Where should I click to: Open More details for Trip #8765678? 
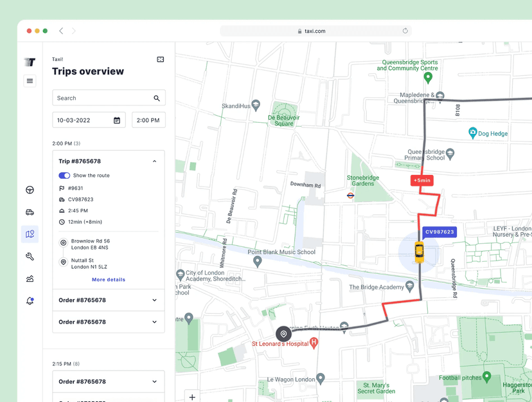pos(108,279)
